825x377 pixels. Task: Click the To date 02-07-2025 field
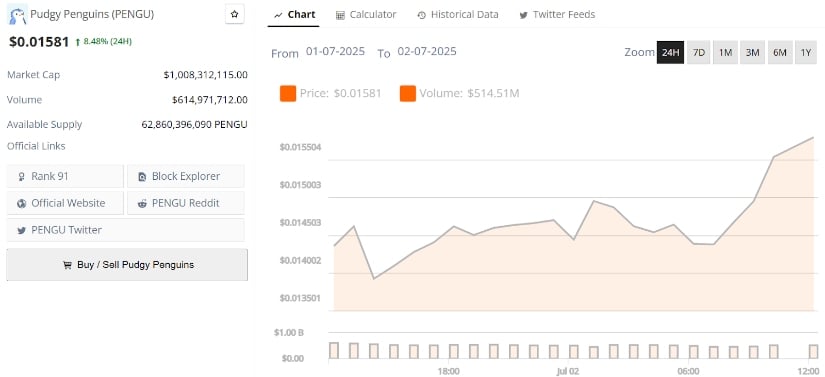[427, 52]
